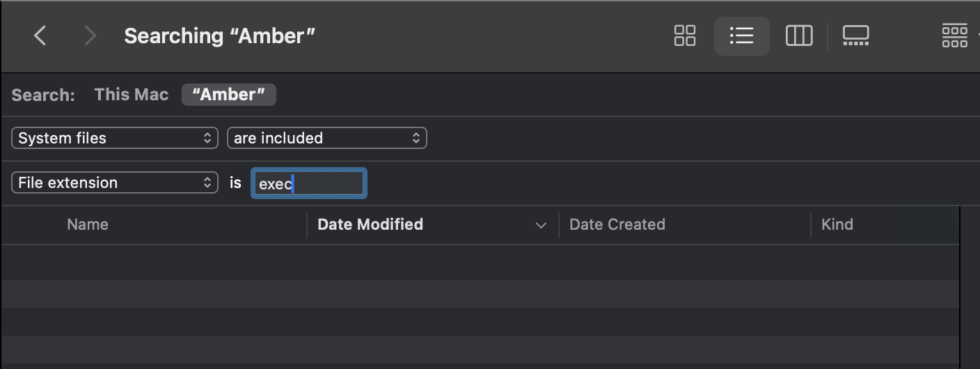Sort results by Date Created column

[x=617, y=224]
